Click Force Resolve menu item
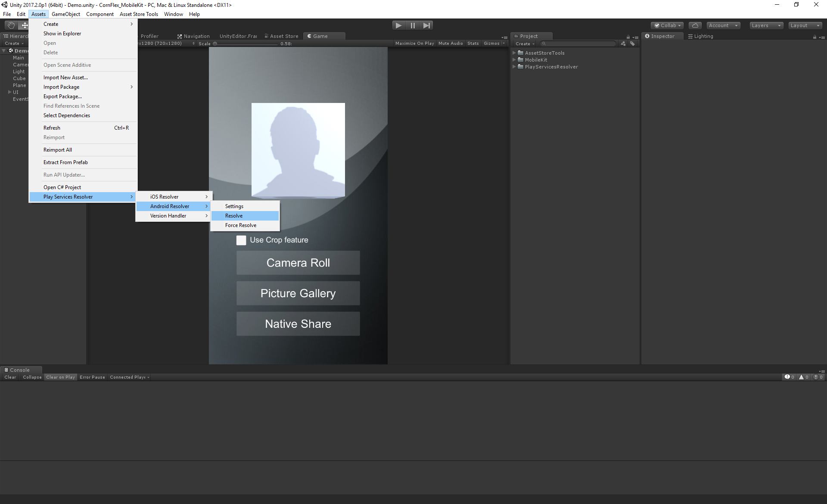Image resolution: width=827 pixels, height=504 pixels. (245, 225)
